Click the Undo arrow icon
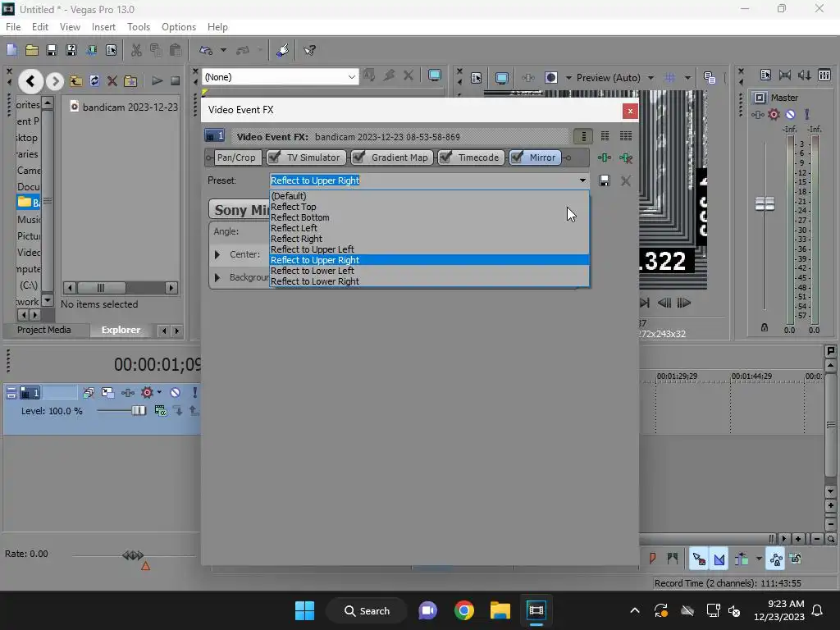 click(x=206, y=50)
